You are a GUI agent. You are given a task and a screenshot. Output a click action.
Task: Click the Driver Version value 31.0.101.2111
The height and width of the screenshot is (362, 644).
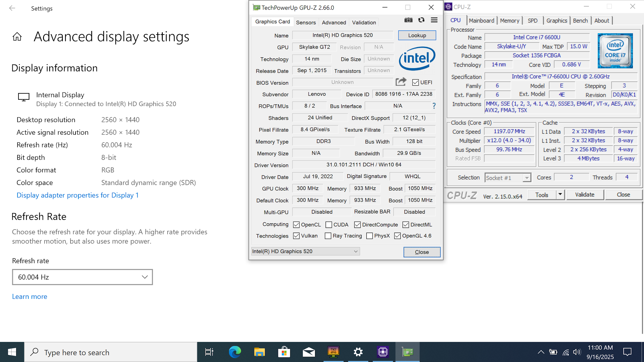coord(364,165)
